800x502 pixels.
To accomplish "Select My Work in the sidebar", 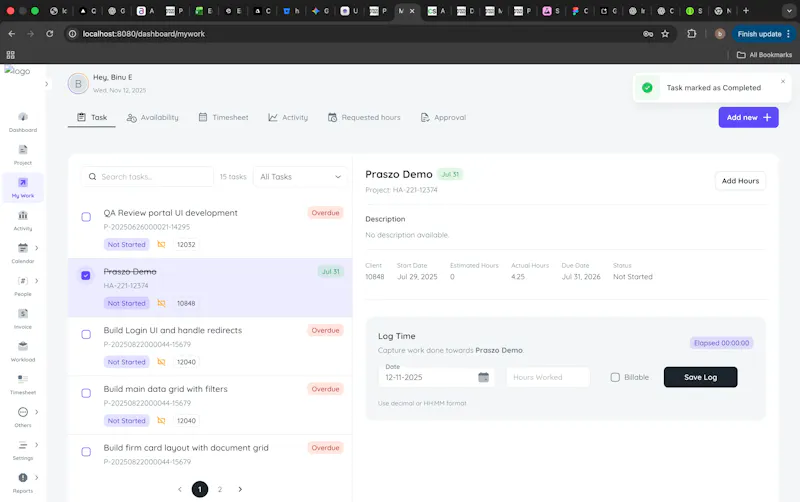I will point(22,188).
